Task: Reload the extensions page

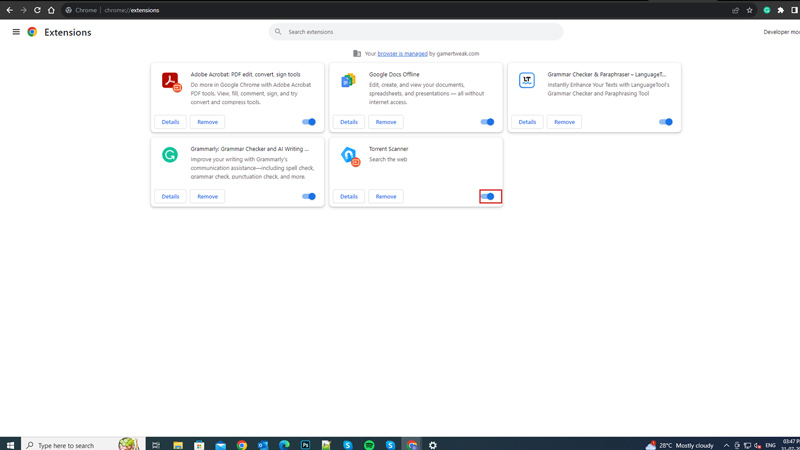Action: click(37, 10)
